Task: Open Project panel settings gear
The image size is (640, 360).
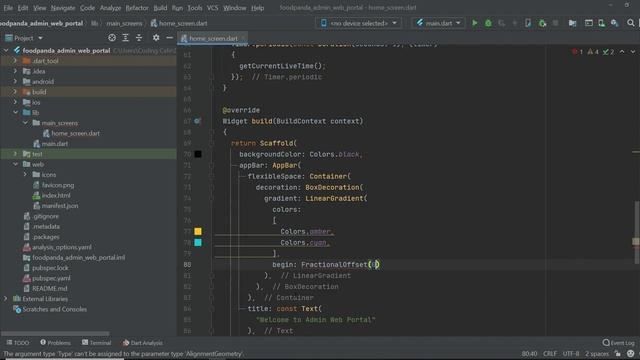Action: click(156, 38)
